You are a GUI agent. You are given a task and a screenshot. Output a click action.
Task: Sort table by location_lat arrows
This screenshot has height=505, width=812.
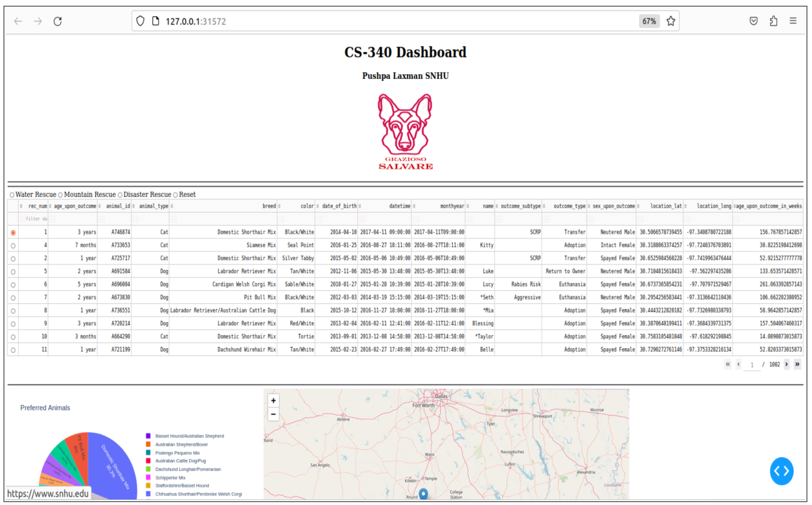tap(638, 206)
